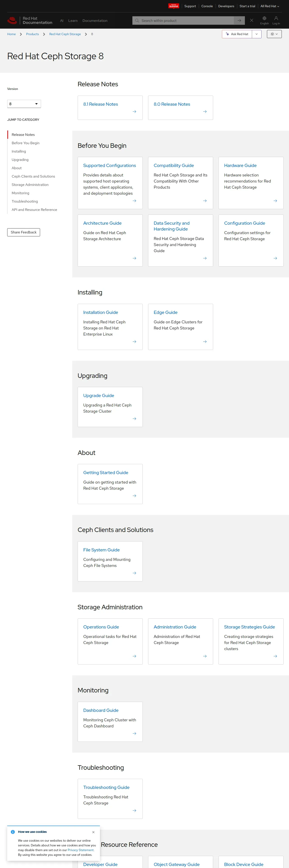Click the arrow on the Hardware Guide card

click(275, 201)
